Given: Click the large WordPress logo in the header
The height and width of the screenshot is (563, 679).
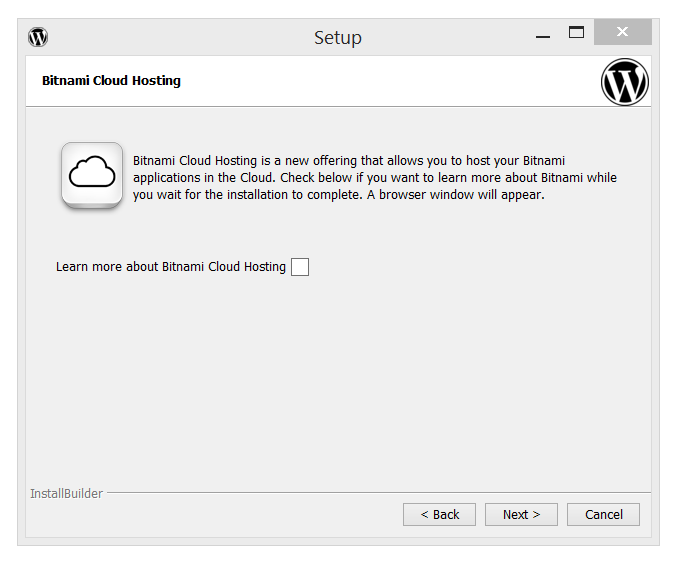Looking at the screenshot, I should [x=624, y=82].
